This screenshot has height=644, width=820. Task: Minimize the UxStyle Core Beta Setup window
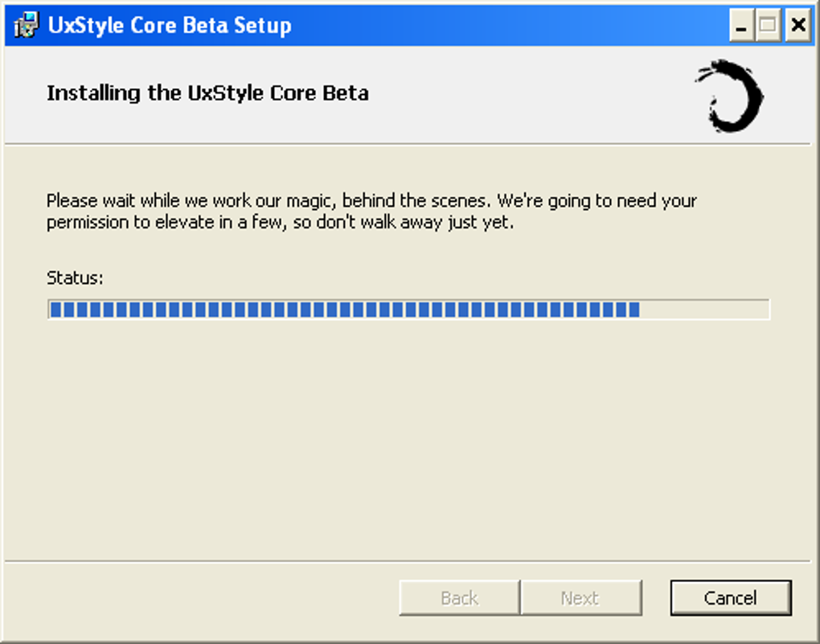(741, 25)
